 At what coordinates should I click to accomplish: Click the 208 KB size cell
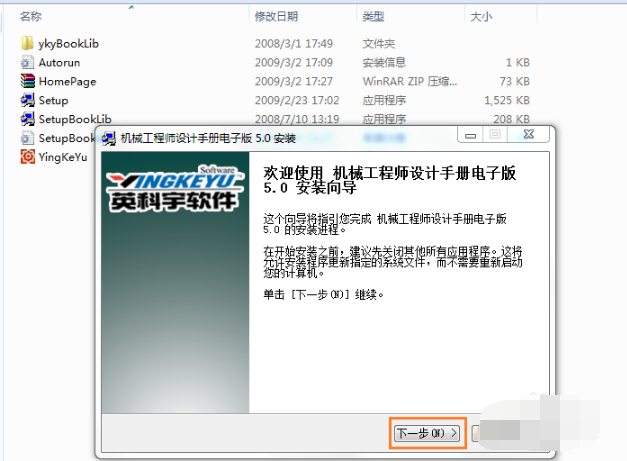pos(511,119)
